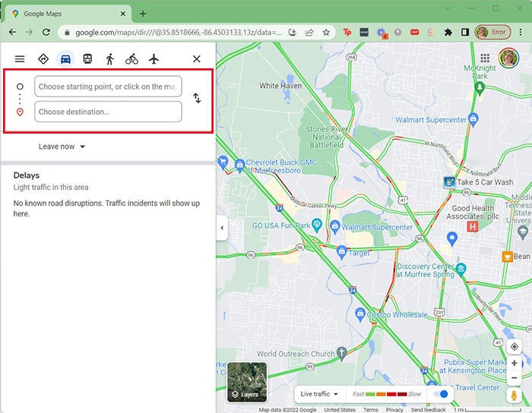This screenshot has width=532, height=413.
Task: Open a new browser tab
Action: [x=143, y=14]
